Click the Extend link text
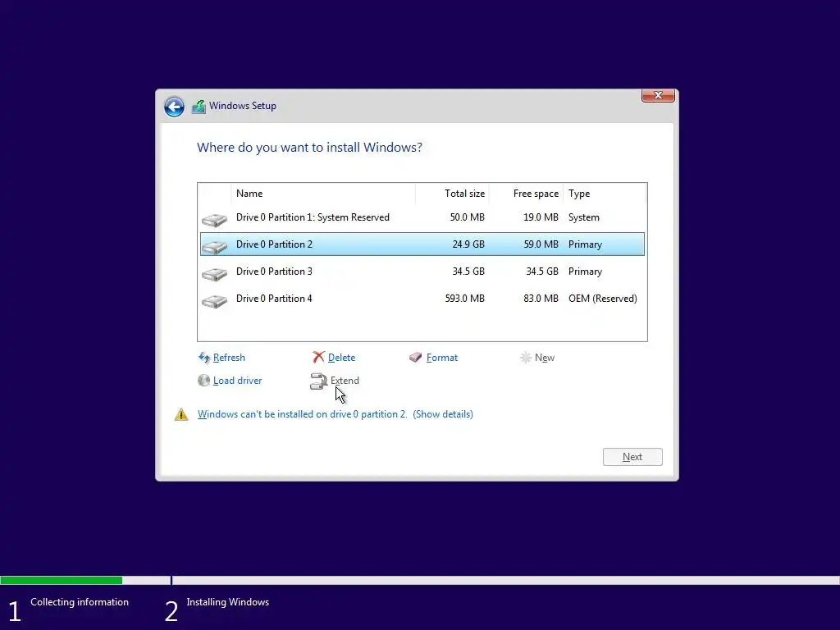 click(x=345, y=381)
